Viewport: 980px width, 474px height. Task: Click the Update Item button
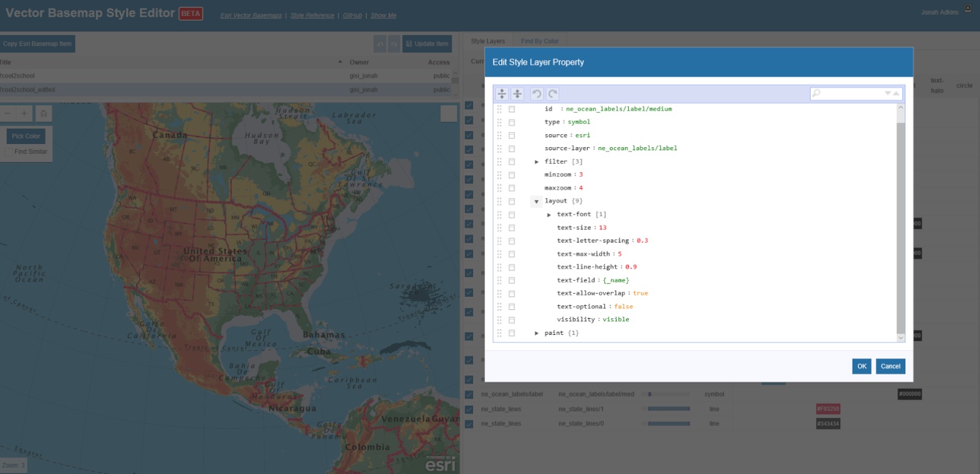coord(427,44)
